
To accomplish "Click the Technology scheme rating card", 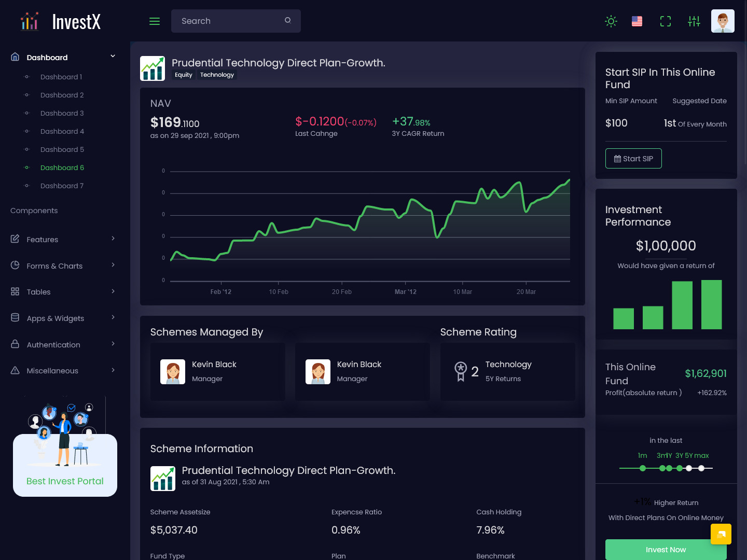I will (508, 372).
